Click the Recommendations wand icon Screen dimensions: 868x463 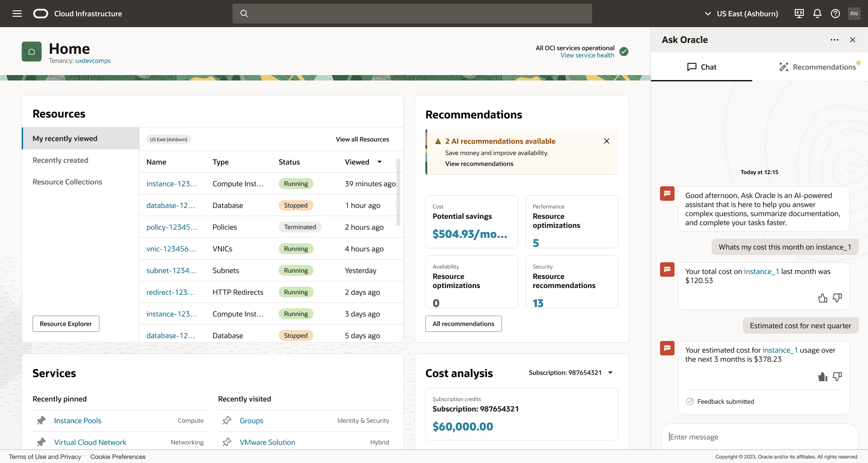point(784,67)
